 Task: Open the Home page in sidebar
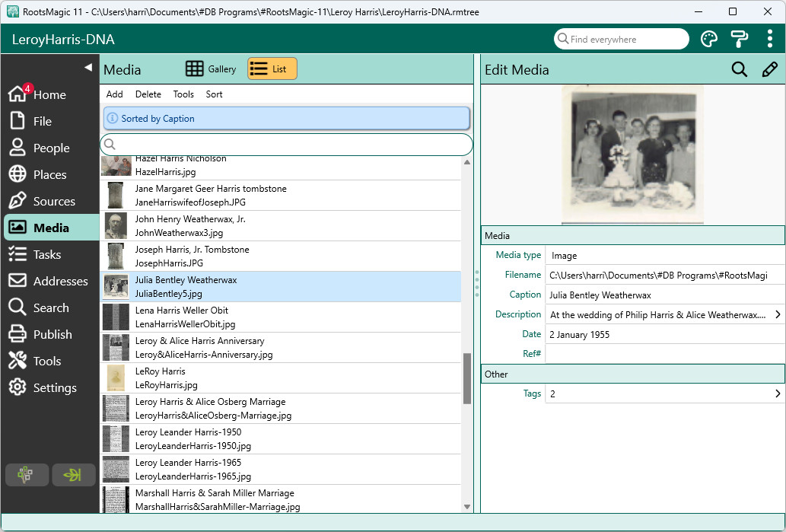coord(50,94)
